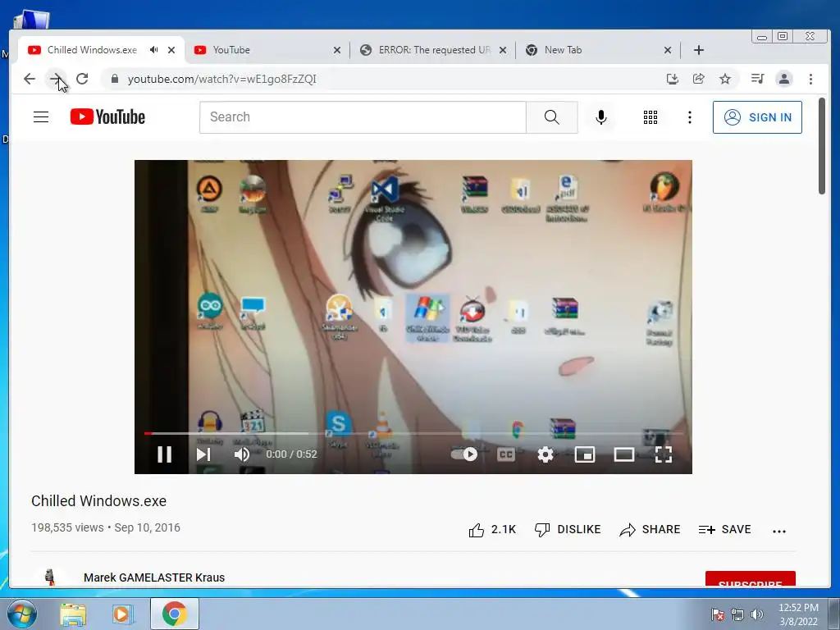
Task: Click the network tray icon
Action: [737, 614]
